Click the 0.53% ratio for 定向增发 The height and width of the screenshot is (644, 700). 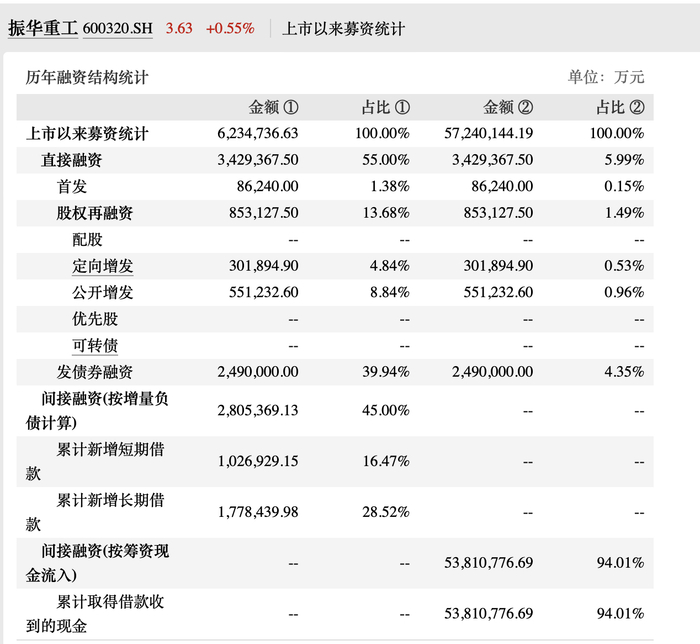[624, 266]
